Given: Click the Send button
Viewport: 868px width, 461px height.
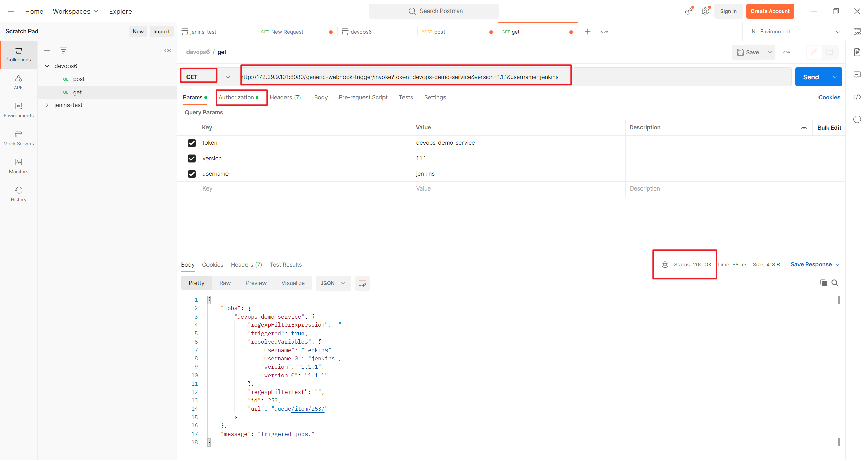Looking at the screenshot, I should pyautogui.click(x=811, y=77).
